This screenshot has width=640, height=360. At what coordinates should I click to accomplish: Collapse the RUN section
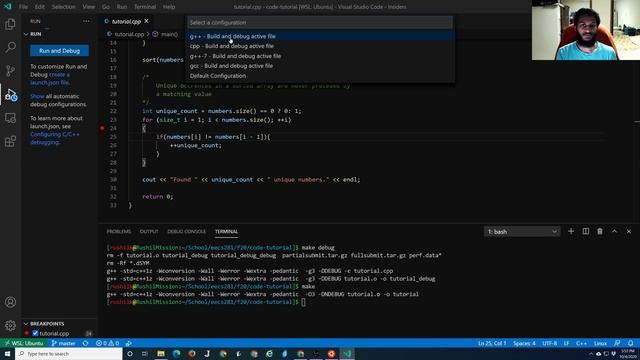[26, 34]
